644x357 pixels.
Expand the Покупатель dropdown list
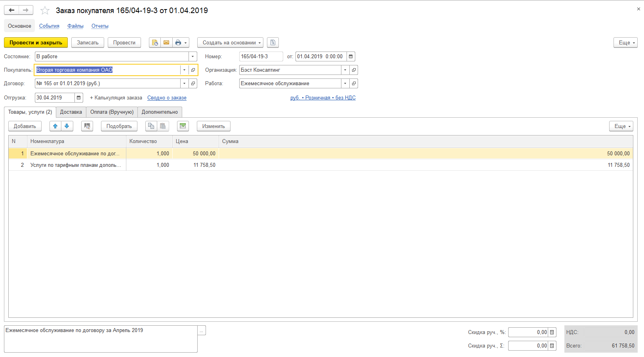(184, 70)
